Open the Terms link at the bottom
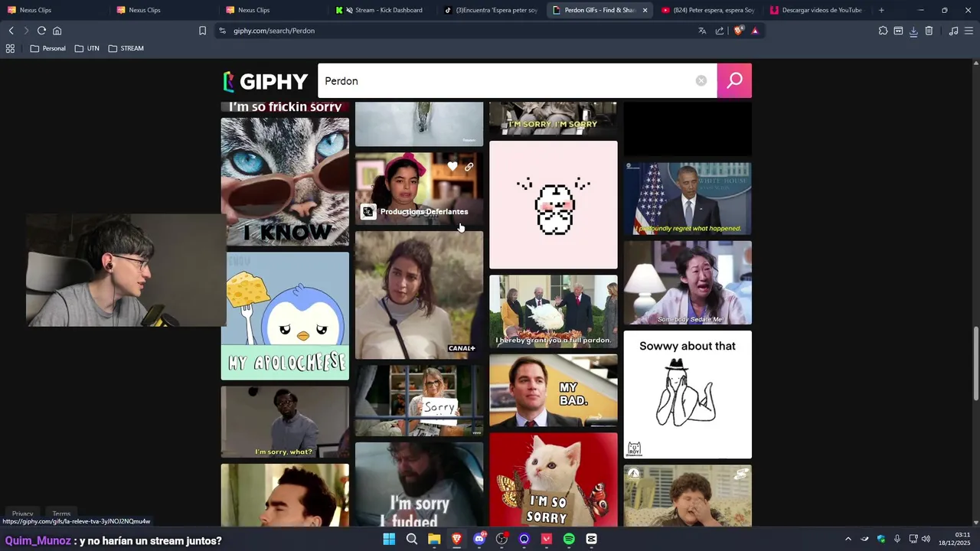 coord(61,514)
